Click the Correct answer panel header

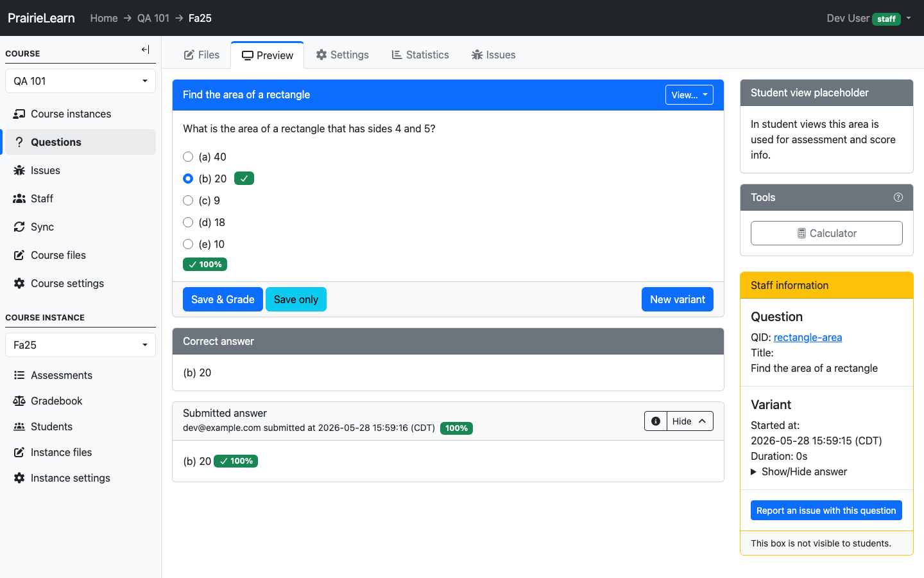tap(448, 342)
